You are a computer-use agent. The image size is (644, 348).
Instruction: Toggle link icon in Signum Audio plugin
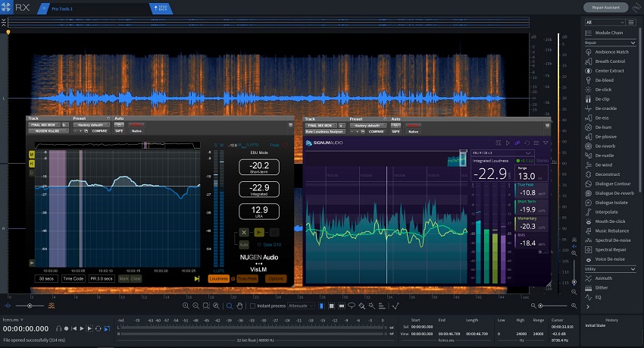pyautogui.click(x=517, y=143)
